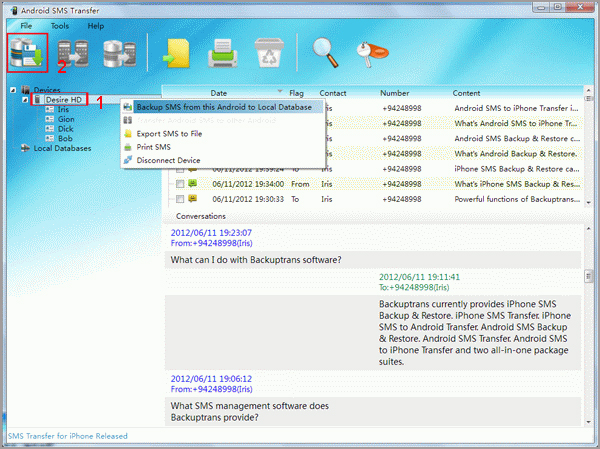The image size is (600, 449).
Task: Open the Help menu
Action: [x=96, y=26]
